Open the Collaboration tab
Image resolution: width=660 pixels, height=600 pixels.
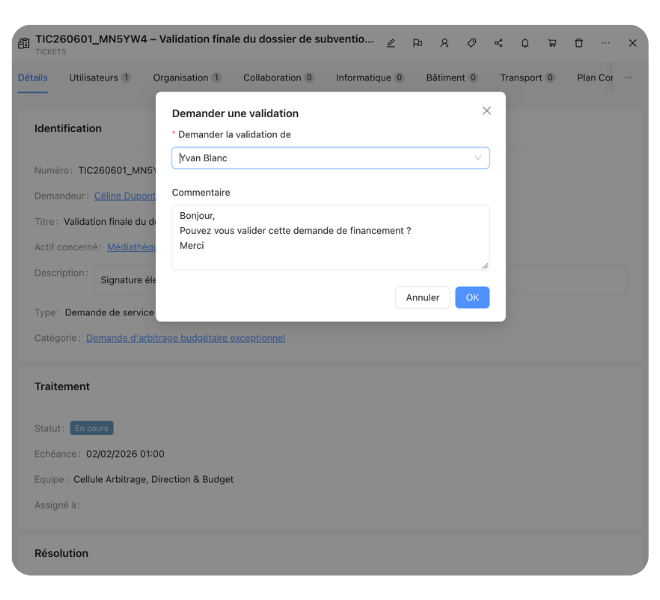point(278,78)
